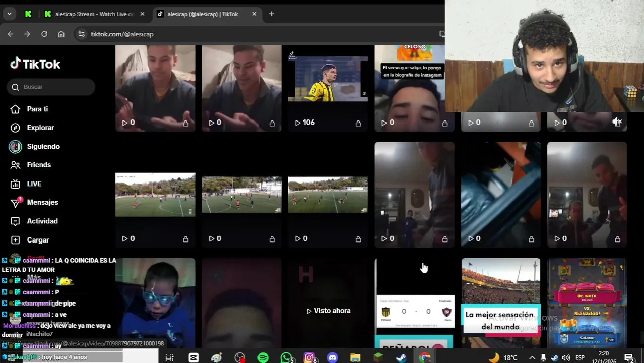Open Steam from the taskbar
Image resolution: width=644 pixels, height=363 pixels.
(x=401, y=357)
